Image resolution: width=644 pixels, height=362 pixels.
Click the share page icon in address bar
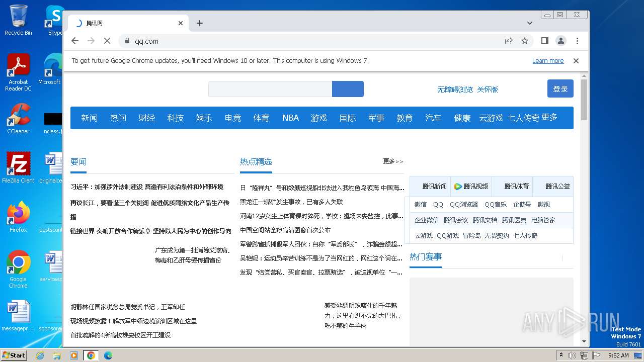509,41
